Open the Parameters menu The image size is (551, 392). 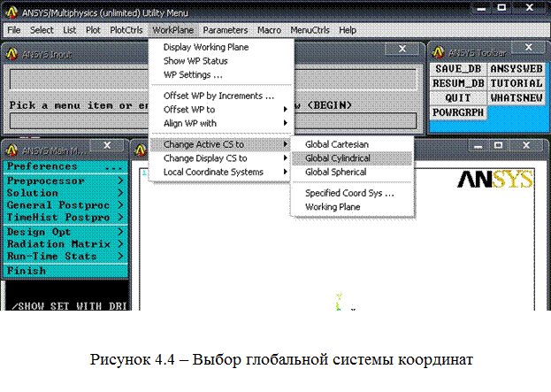[226, 30]
